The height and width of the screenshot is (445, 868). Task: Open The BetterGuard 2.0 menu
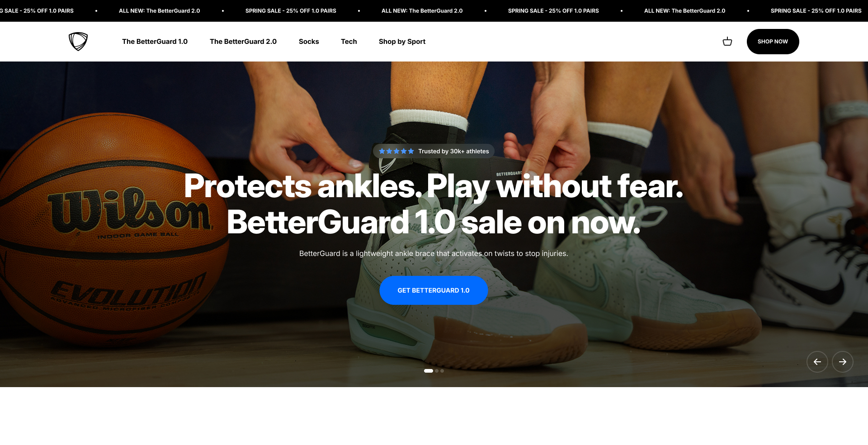(x=243, y=42)
